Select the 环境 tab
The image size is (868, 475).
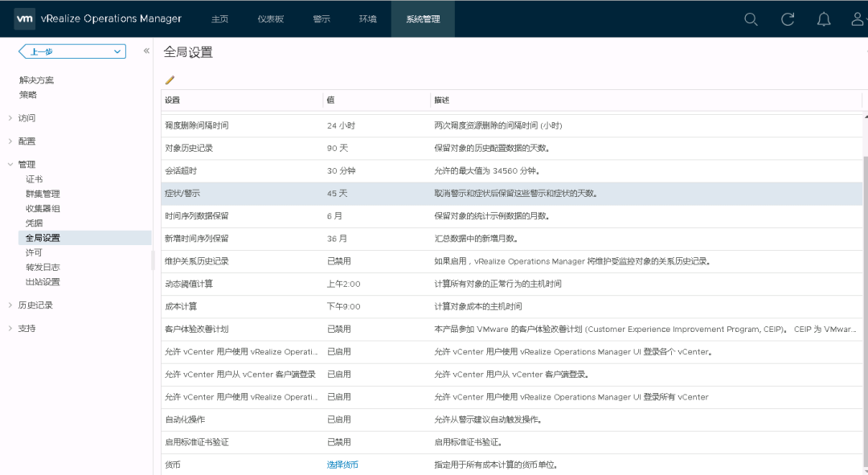coord(367,18)
